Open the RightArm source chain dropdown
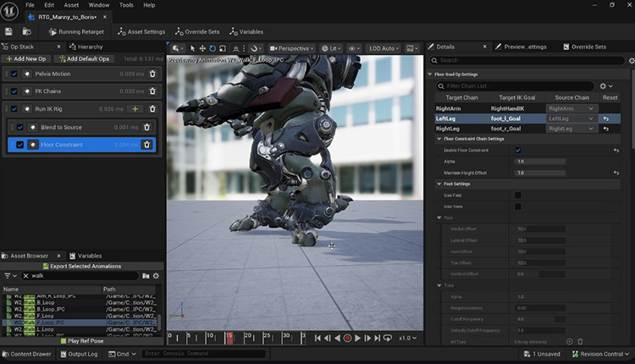 click(x=571, y=108)
